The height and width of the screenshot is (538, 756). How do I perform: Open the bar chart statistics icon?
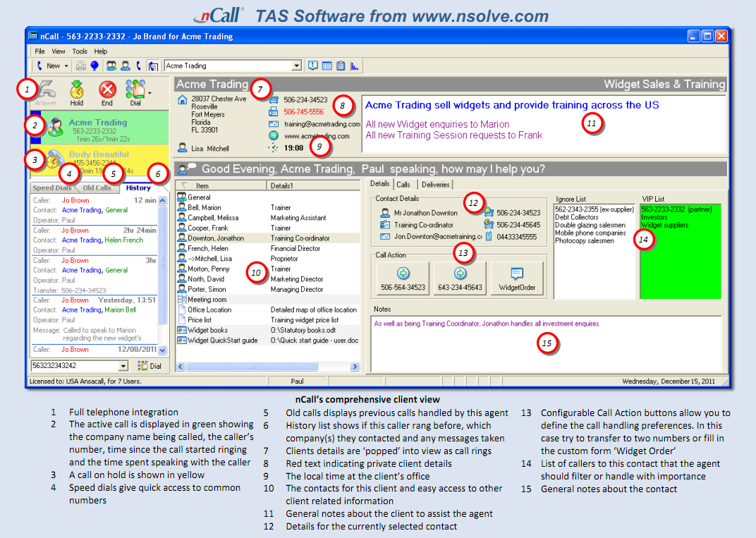click(354, 66)
